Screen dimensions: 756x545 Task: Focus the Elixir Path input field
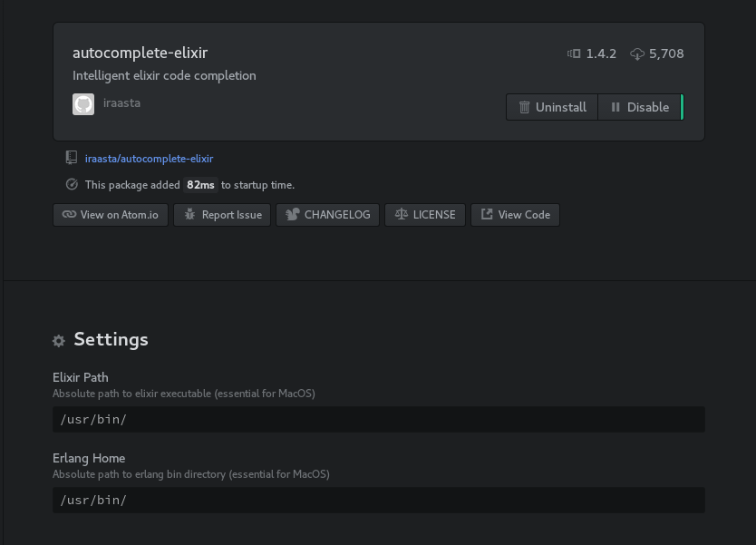click(379, 419)
